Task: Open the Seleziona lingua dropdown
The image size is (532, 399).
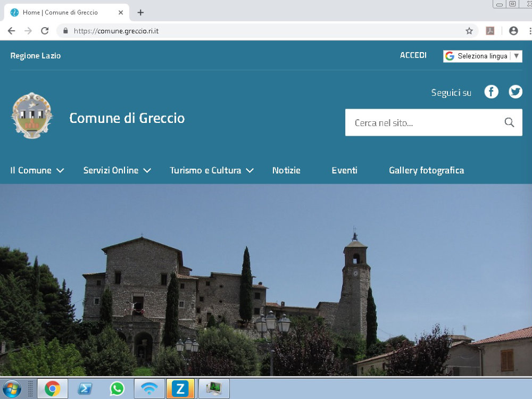Action: pos(483,56)
